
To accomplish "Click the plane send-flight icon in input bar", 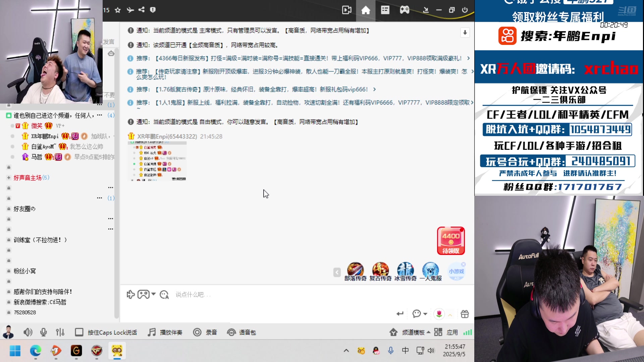I will 130,295.
